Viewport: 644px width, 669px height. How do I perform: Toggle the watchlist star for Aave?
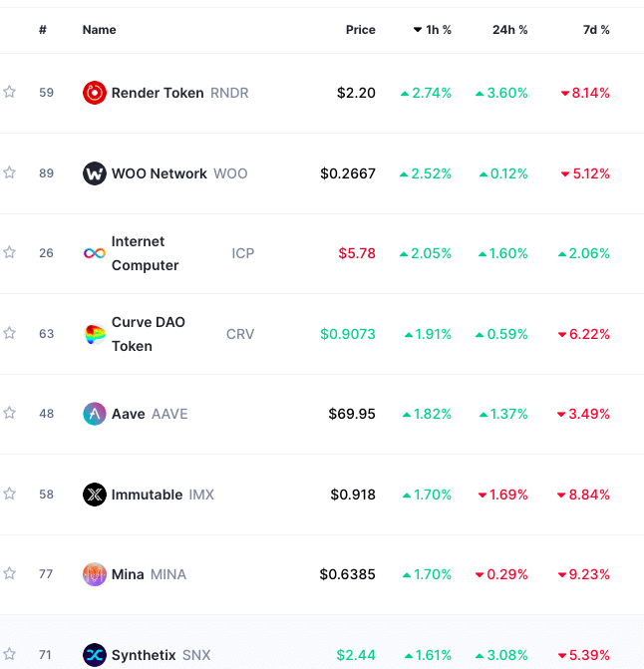(10, 414)
